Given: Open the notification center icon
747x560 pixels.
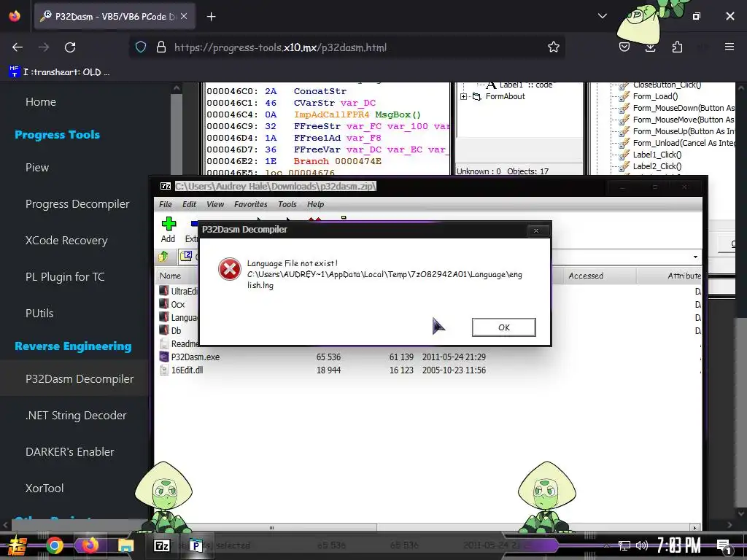Looking at the screenshot, I should pyautogui.click(x=723, y=547).
